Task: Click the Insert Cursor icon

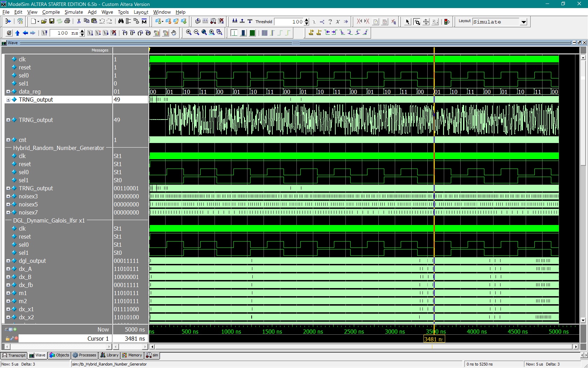Action: 311,33
